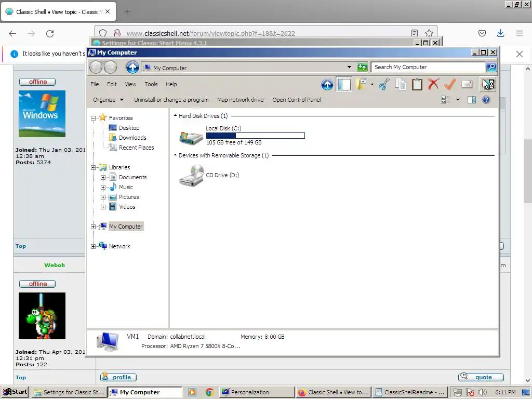Select CD Drive (D:) icon
Image resolution: width=532 pixels, height=399 pixels.
[x=192, y=176]
